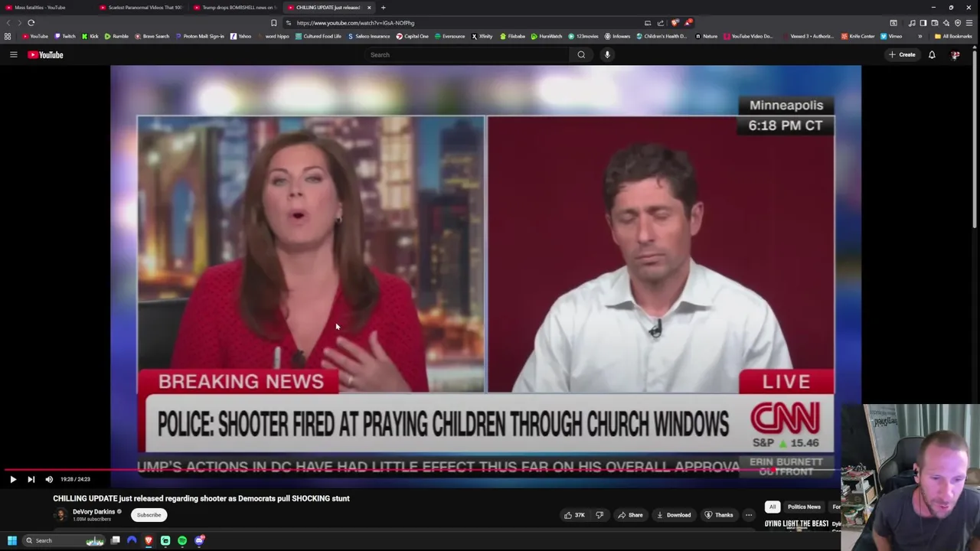Close the CHILLING UPDATE tab
Image resolution: width=980 pixels, height=551 pixels.
(x=369, y=7)
